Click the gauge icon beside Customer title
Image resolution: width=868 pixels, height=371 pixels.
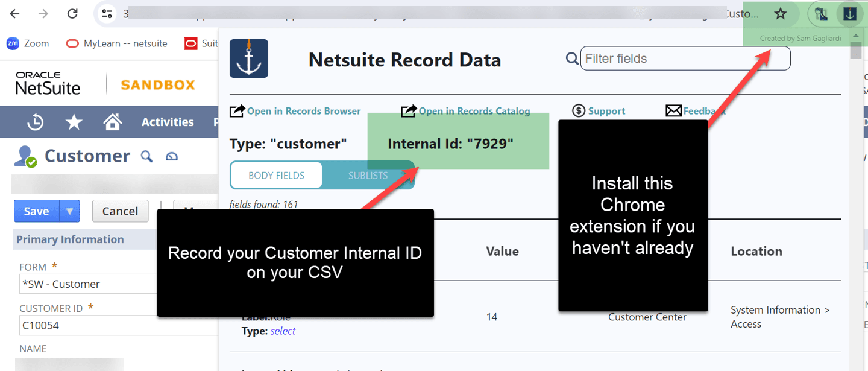[x=172, y=157]
